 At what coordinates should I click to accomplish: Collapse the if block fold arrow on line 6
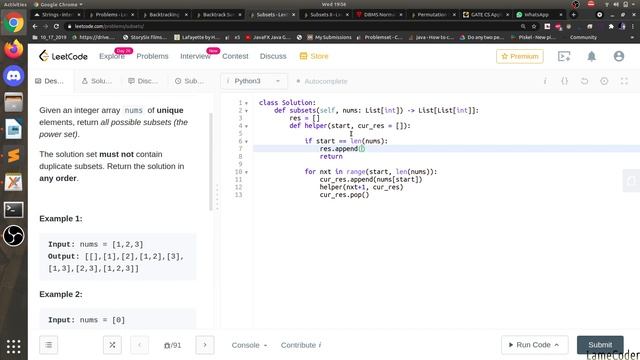(x=247, y=142)
